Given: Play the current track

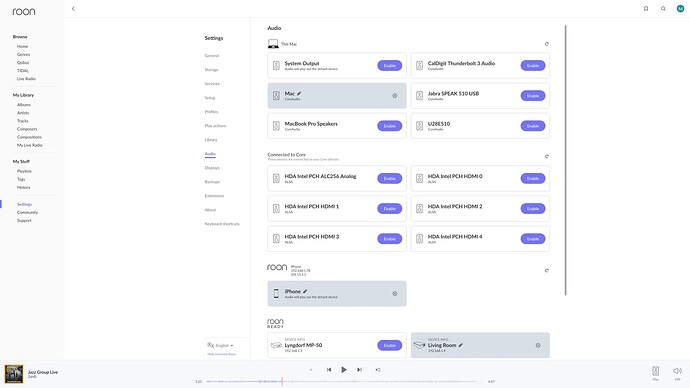Looking at the screenshot, I should [344, 370].
